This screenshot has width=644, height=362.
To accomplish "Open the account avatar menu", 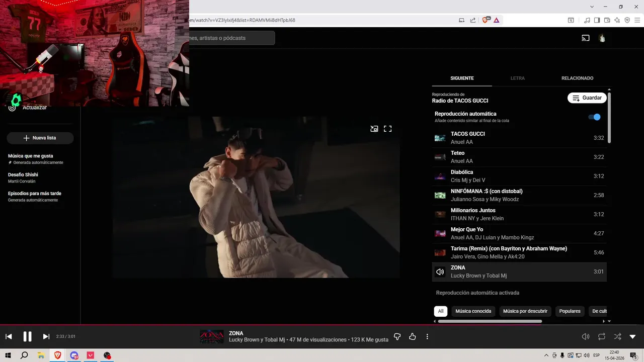I will tap(602, 38).
